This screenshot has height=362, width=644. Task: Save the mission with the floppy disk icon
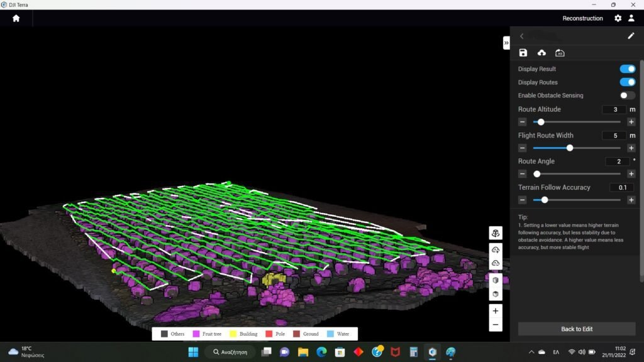point(523,53)
